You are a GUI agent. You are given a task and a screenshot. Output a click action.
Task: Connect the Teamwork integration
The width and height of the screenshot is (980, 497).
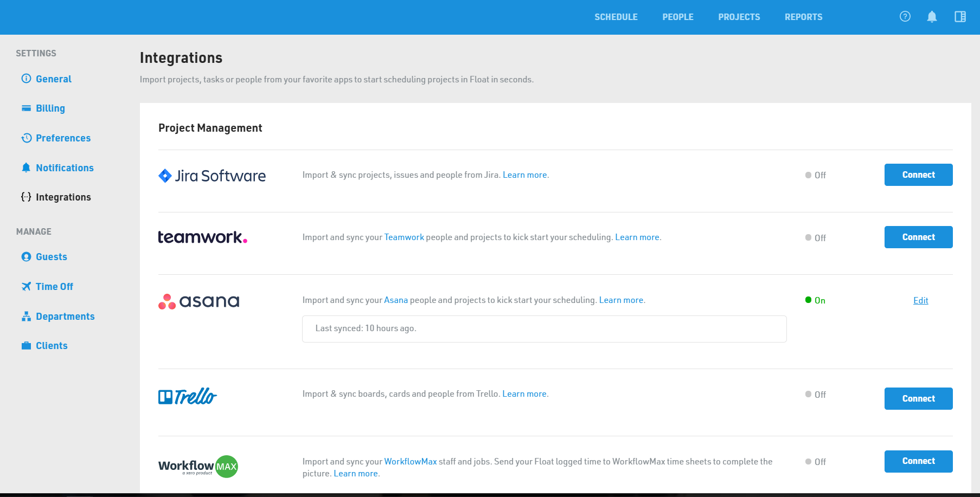(918, 237)
